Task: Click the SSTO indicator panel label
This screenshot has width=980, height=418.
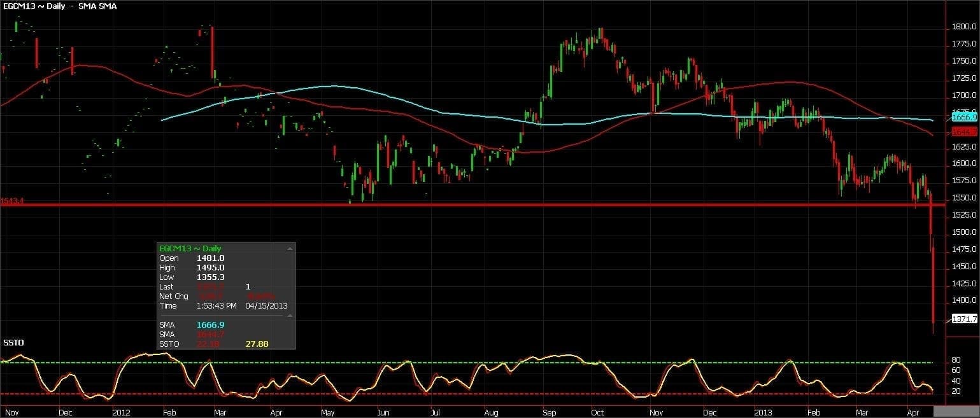Action: (13, 343)
